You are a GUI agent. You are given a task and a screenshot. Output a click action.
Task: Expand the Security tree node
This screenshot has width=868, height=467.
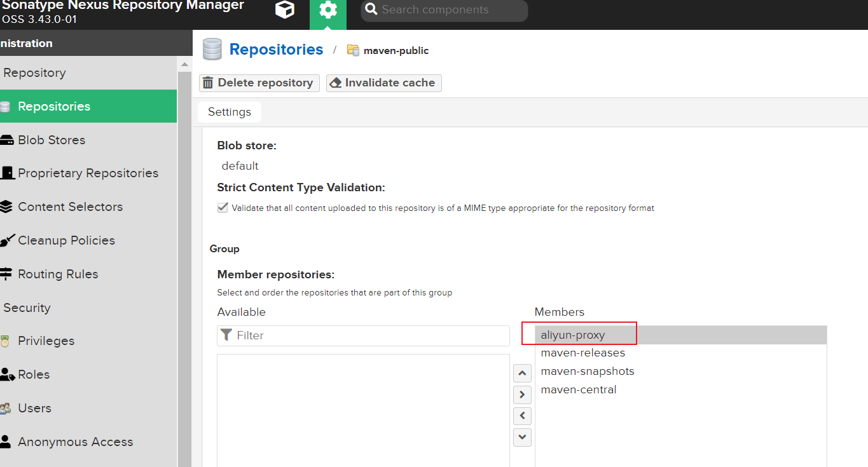(x=27, y=308)
